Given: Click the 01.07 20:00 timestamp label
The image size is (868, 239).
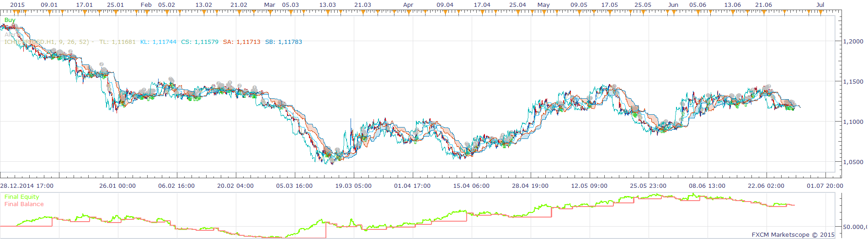Looking at the screenshot, I should tap(825, 186).
